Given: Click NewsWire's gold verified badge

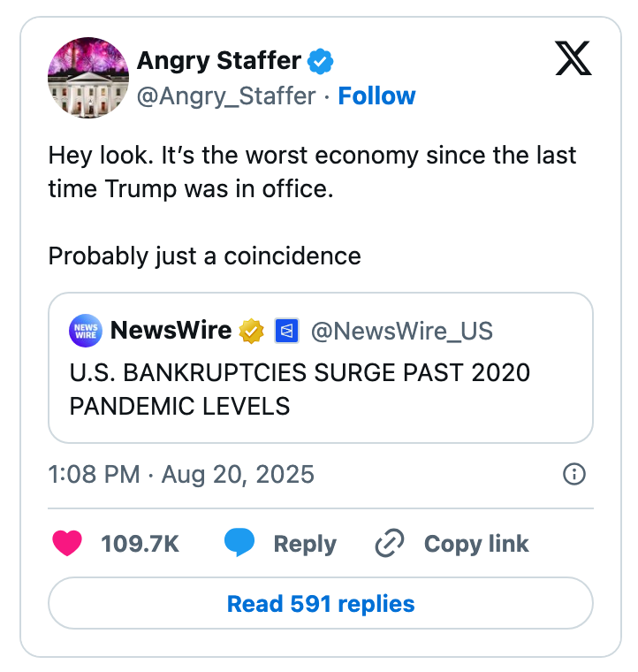Looking at the screenshot, I should click(252, 331).
